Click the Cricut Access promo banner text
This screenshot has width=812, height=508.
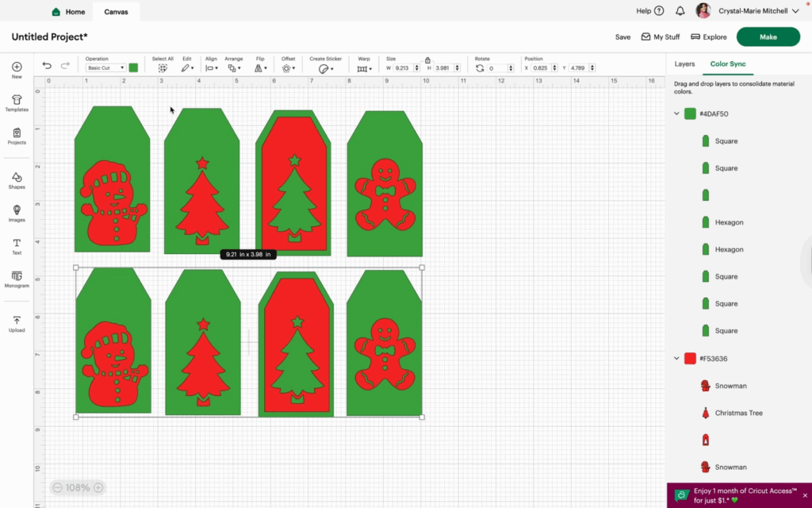[x=745, y=495]
